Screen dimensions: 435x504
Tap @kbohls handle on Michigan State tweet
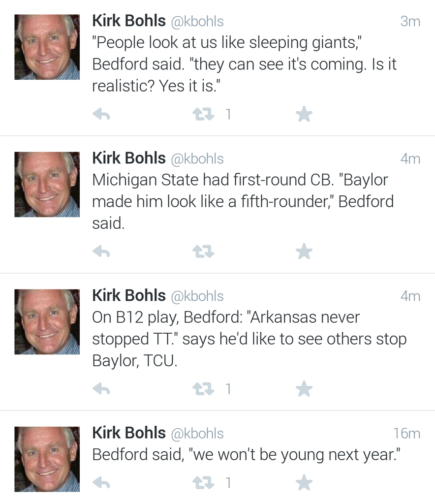click(197, 158)
